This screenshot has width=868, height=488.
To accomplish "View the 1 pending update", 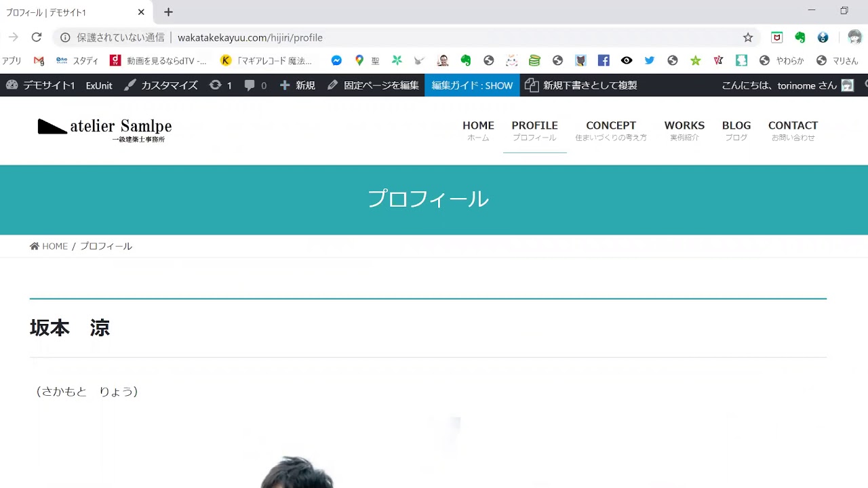I will tap(220, 85).
